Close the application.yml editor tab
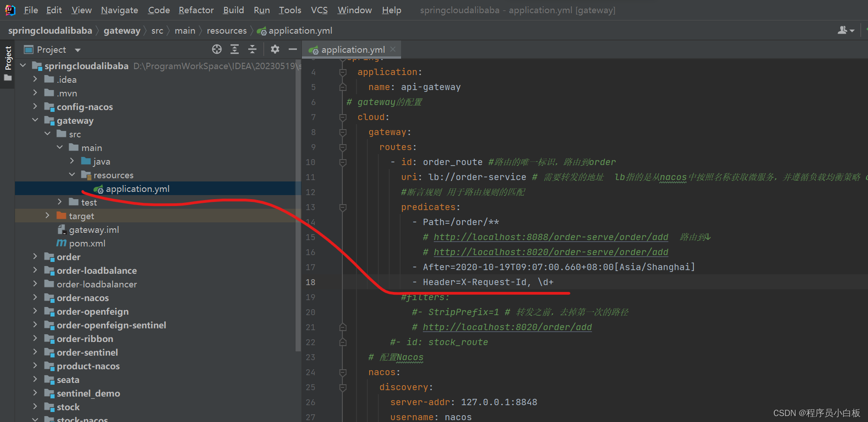Screen dimensions: 868x422 [x=393, y=49]
